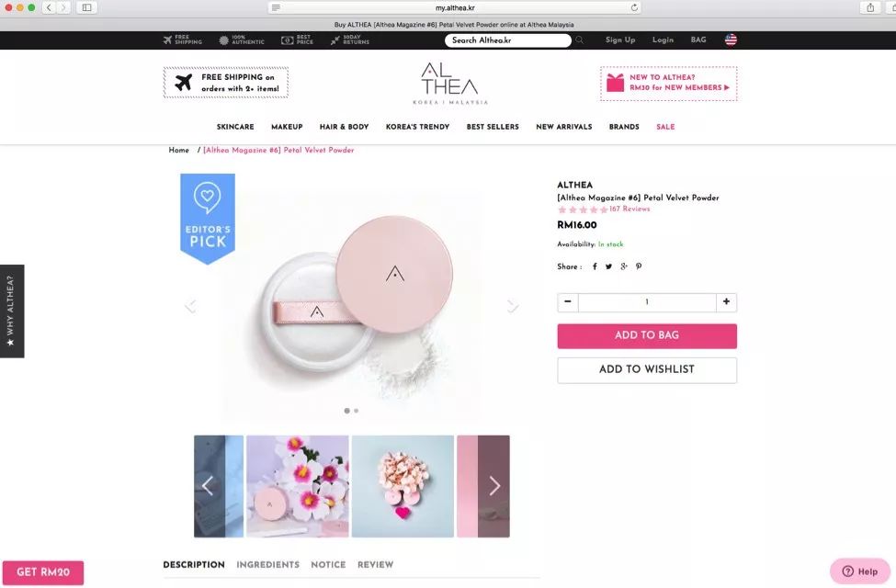The height and width of the screenshot is (588, 896).
Task: Switch to the Ingredients tab
Action: 267,565
